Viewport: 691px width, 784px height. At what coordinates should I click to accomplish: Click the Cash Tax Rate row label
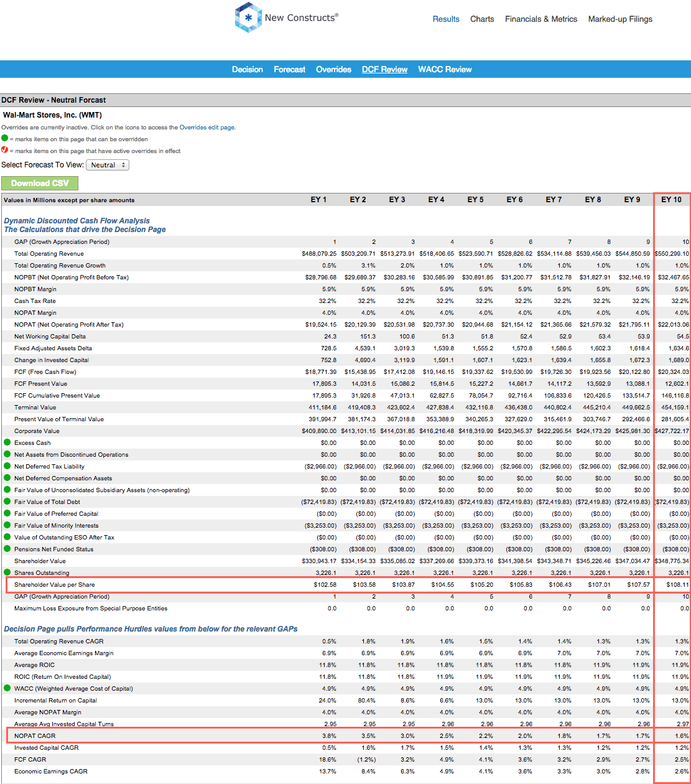[x=34, y=301]
